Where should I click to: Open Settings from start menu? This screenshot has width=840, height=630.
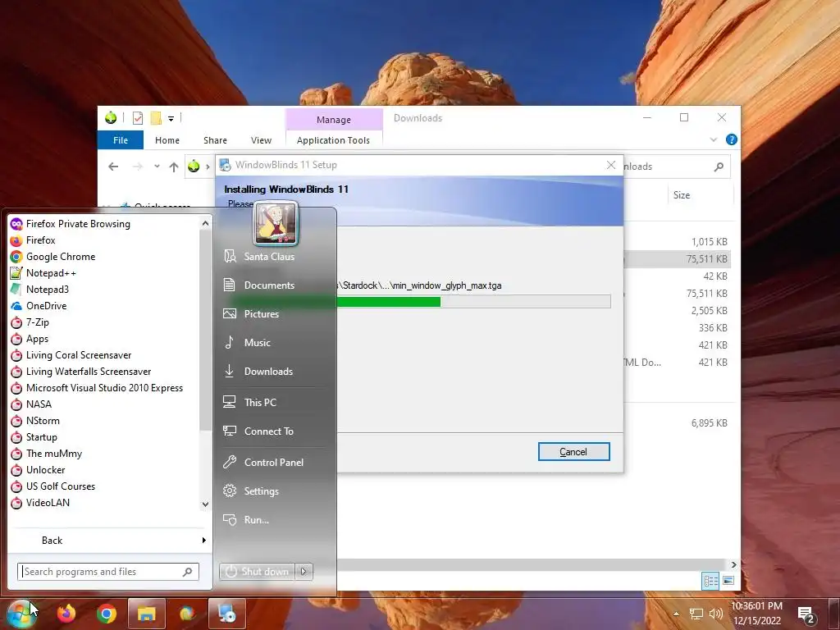point(262,491)
